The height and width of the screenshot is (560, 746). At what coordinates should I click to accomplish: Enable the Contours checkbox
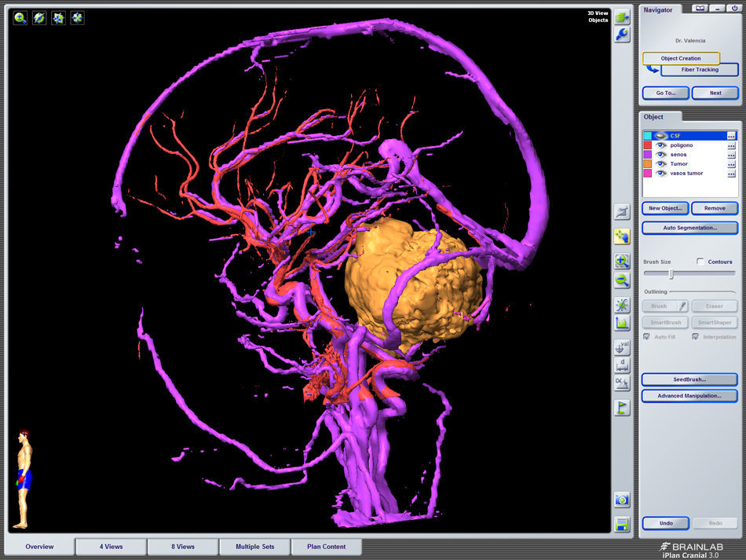coord(700,262)
